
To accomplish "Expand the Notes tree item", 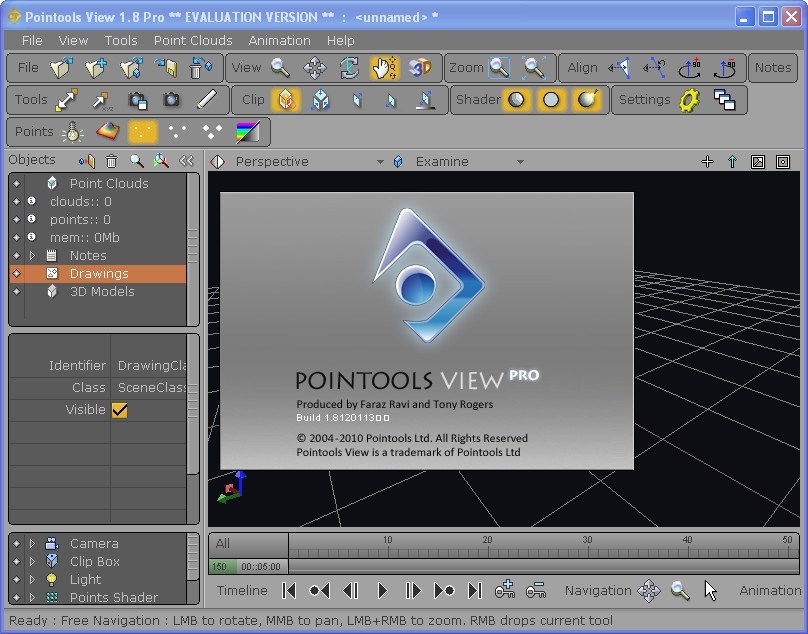I will coord(32,256).
